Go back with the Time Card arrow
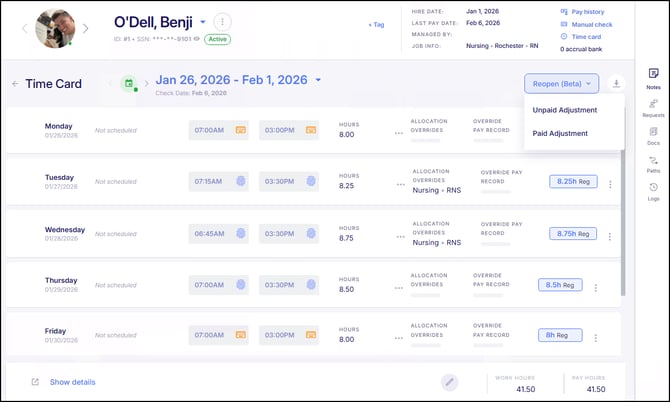This screenshot has width=670, height=402. [x=15, y=84]
